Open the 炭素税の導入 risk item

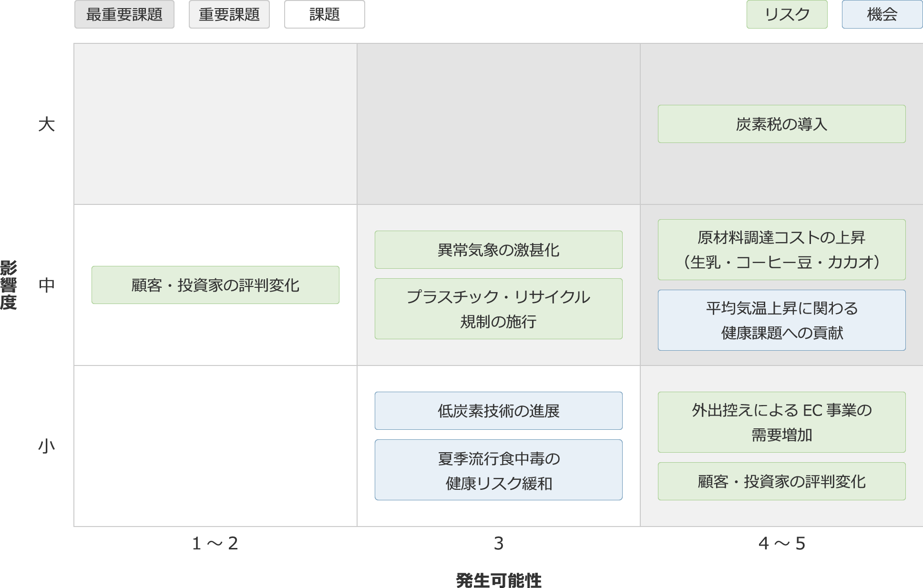781,124
